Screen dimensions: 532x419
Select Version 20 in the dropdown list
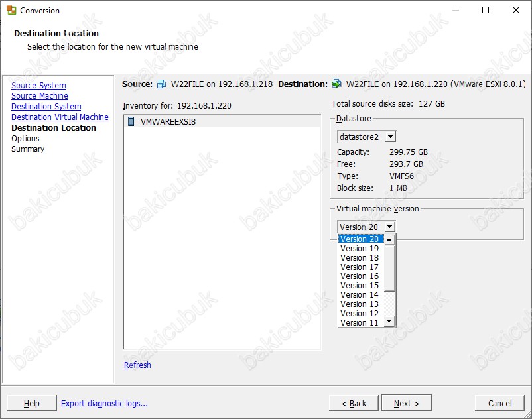(361, 239)
